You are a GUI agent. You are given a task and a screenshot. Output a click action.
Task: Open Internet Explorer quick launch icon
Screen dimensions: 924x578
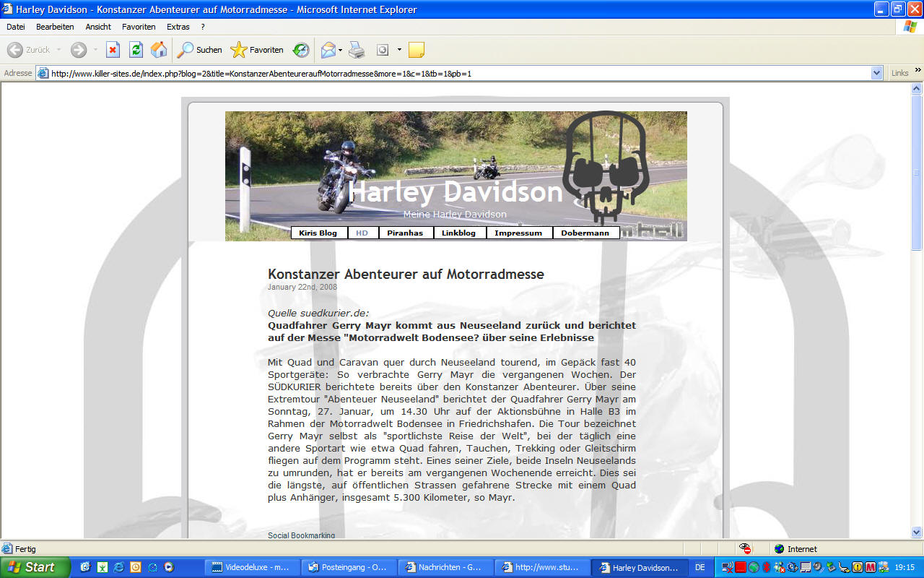[119, 567]
